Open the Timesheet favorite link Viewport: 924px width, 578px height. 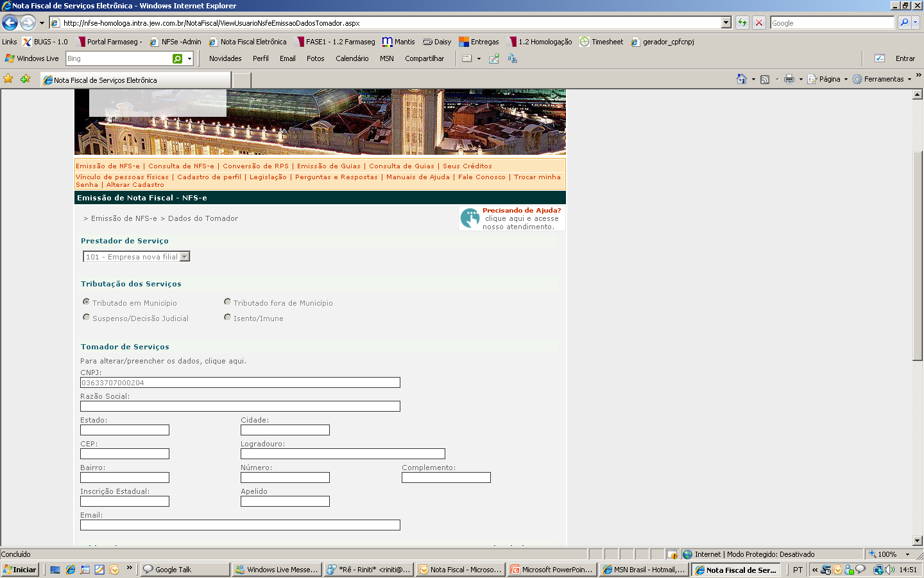[601, 42]
